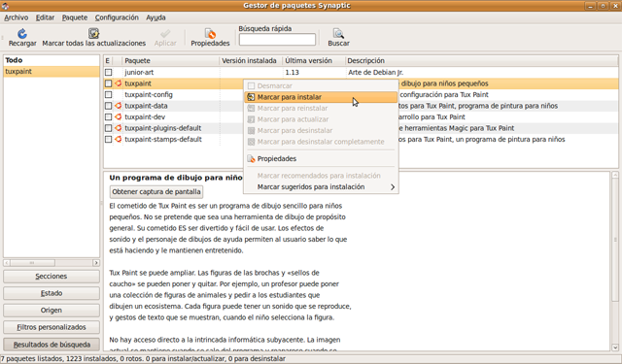
Task: Tick the junior-art status checkbox
Action: [x=108, y=72]
